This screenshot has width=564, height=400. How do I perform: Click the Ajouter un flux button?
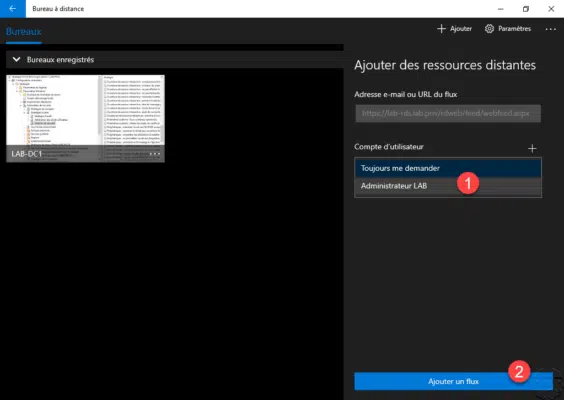[453, 381]
